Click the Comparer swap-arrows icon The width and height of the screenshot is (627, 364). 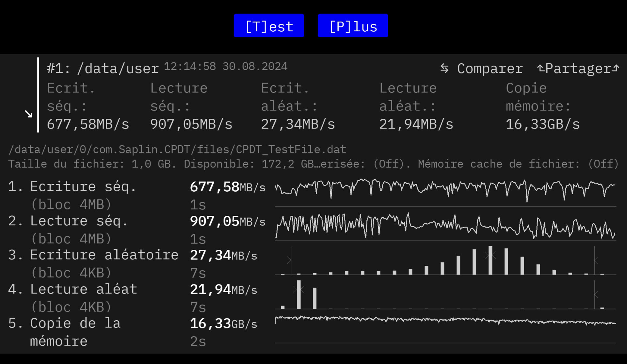tap(444, 69)
